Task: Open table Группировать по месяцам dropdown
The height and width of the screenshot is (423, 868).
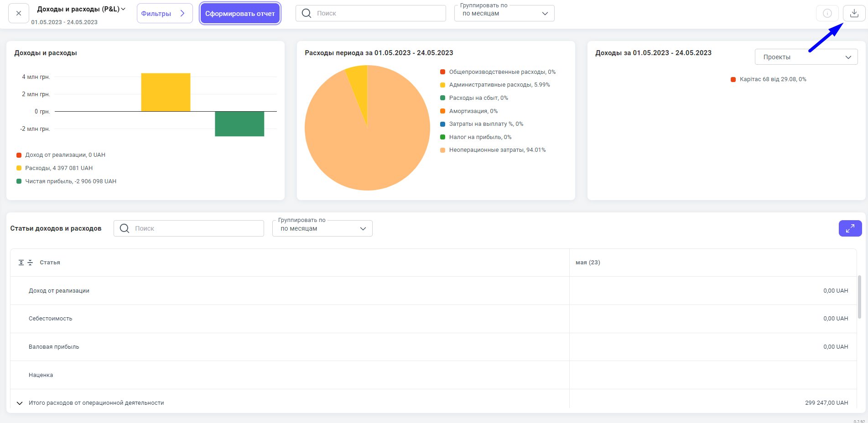Action: pyautogui.click(x=322, y=228)
